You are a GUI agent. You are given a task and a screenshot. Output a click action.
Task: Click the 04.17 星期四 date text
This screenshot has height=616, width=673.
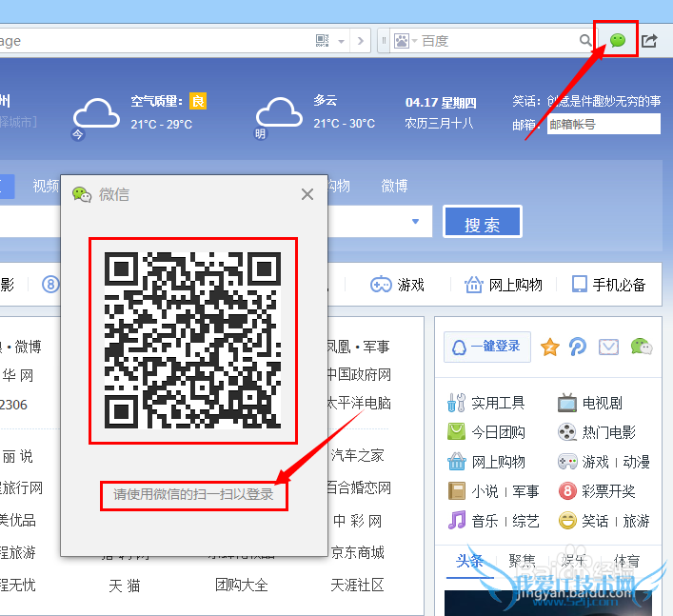point(441,103)
